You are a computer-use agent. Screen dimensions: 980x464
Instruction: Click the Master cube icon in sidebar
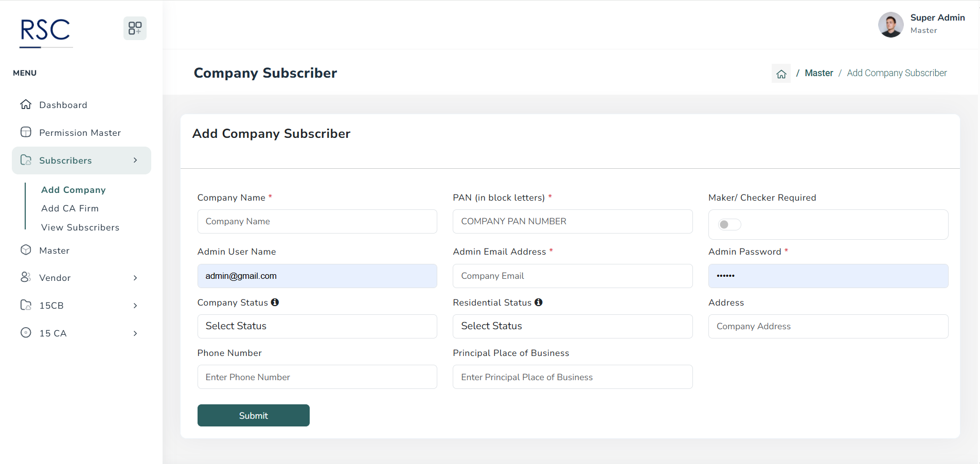point(26,250)
